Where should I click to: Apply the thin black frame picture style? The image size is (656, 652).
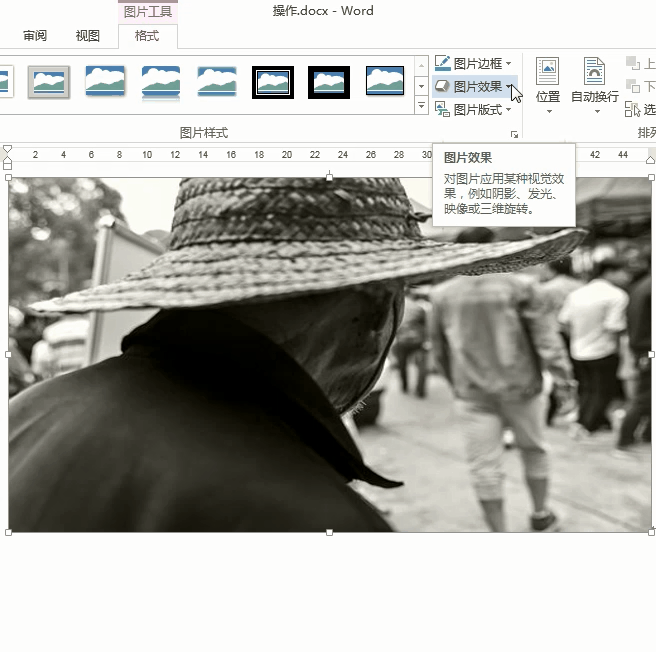(x=273, y=82)
